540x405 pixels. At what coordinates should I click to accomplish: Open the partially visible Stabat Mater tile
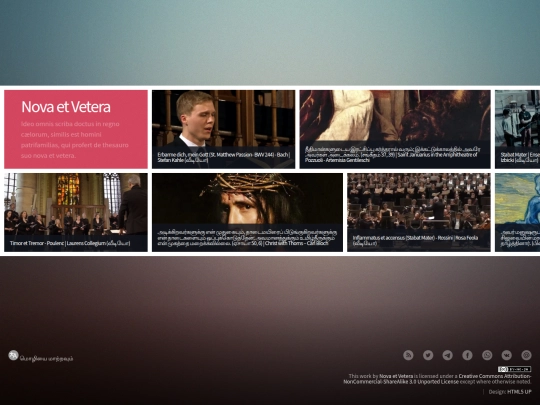[x=518, y=129]
